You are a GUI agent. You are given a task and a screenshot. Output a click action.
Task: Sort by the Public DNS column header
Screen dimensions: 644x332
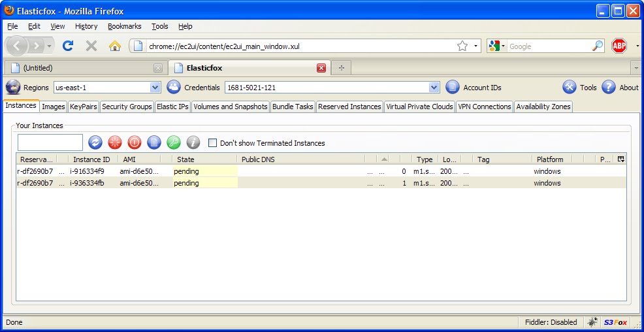pyautogui.click(x=300, y=159)
